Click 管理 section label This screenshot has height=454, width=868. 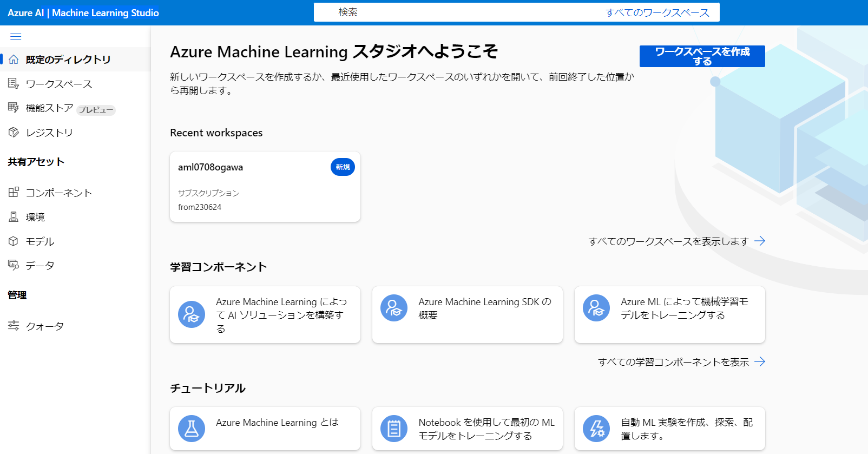point(17,295)
